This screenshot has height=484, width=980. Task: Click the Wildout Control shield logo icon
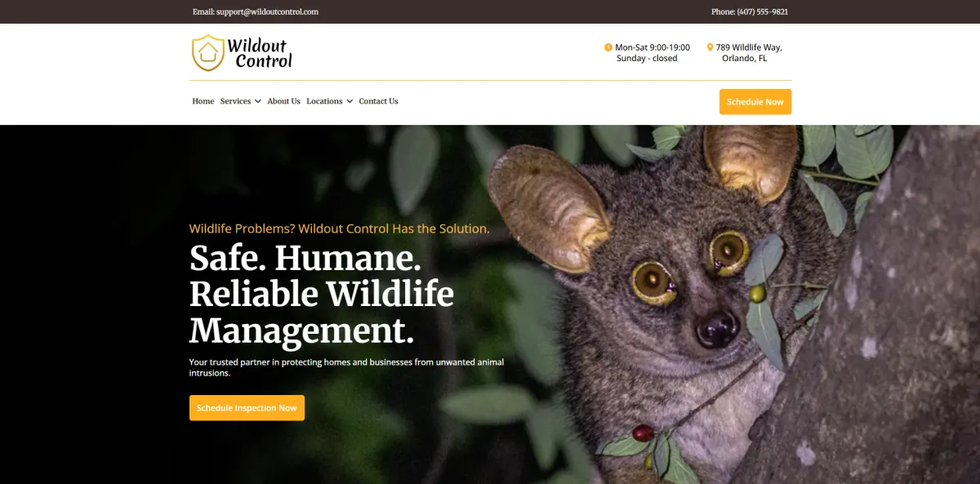tap(207, 53)
